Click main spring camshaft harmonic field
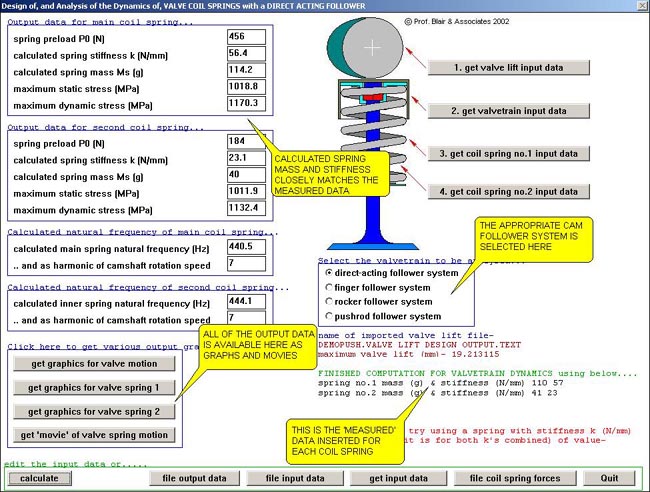This screenshot has height=492, width=650. coord(246,263)
